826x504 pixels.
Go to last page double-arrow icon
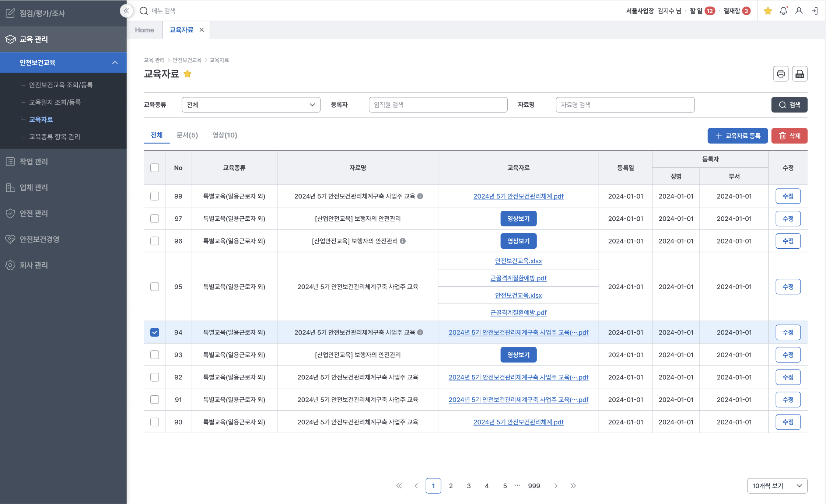click(x=573, y=486)
